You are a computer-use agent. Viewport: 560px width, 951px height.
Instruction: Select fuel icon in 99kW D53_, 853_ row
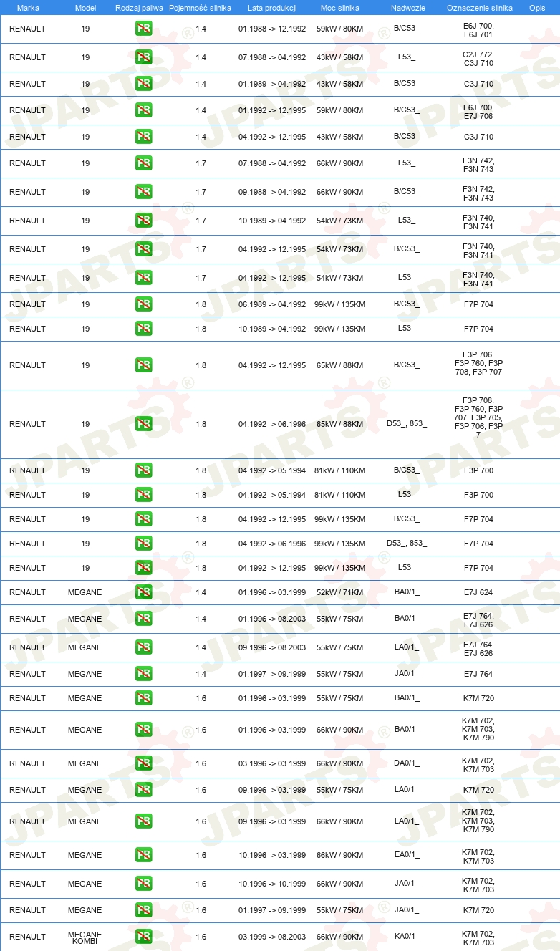(x=143, y=544)
